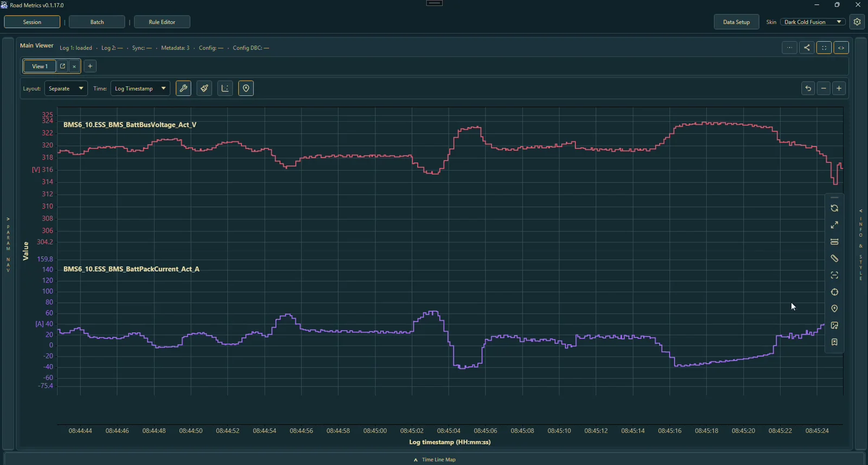This screenshot has height=465, width=868.
Task: Open the Layout dropdown showing Separate
Action: [x=66, y=88]
